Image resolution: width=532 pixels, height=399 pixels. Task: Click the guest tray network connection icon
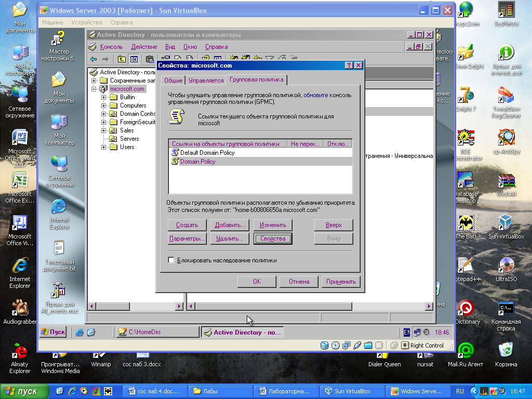(417, 332)
